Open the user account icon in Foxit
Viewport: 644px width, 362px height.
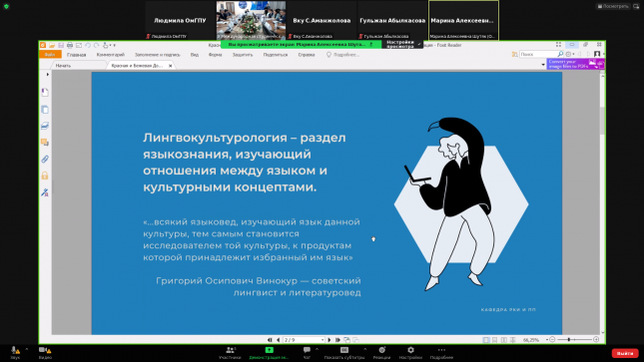(598, 54)
